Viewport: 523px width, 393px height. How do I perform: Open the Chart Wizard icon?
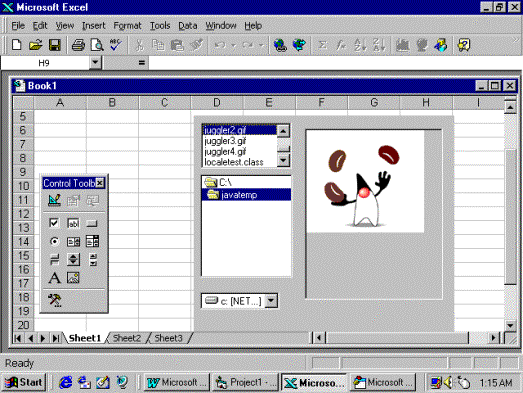tap(403, 45)
